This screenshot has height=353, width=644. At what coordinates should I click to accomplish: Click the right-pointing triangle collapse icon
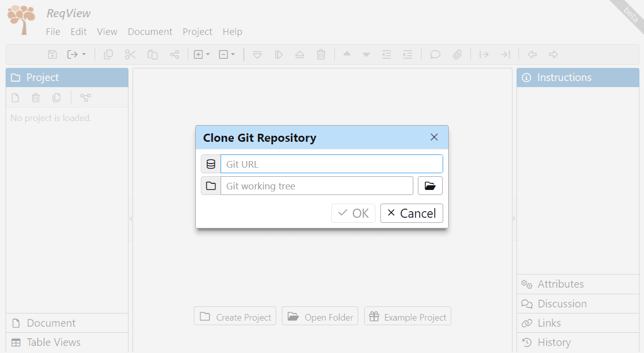(279, 54)
